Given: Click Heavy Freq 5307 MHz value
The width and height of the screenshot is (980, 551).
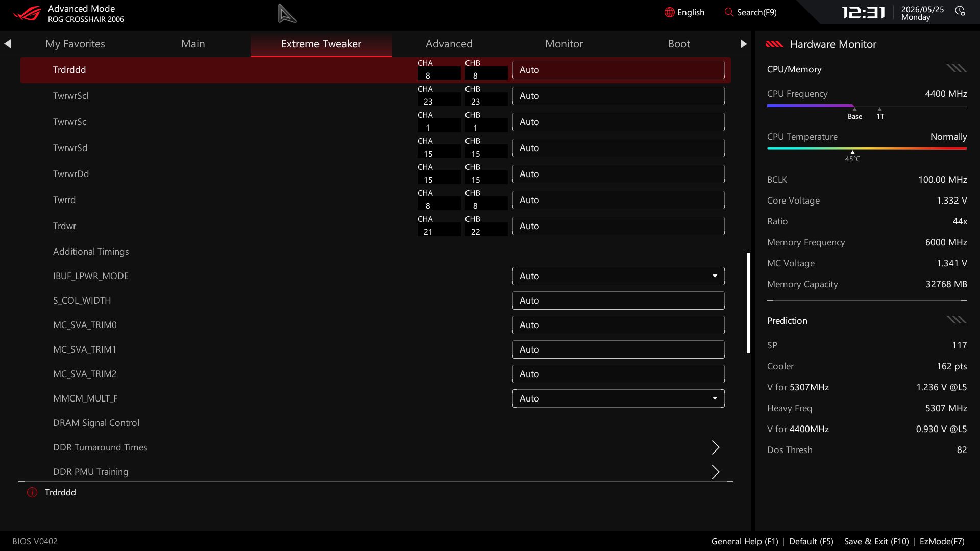Looking at the screenshot, I should tap(946, 408).
